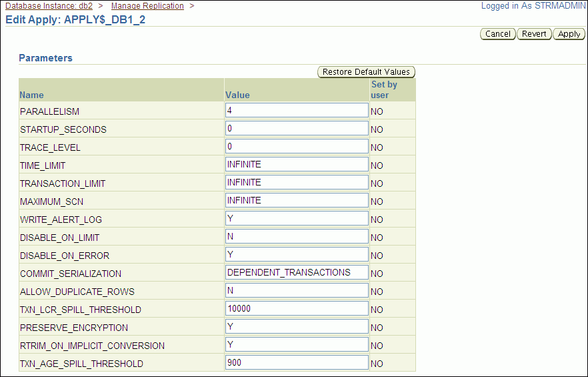This screenshot has height=377, width=588.
Task: Edit the TRANSACTION_LIMIT value field
Action: coord(297,182)
